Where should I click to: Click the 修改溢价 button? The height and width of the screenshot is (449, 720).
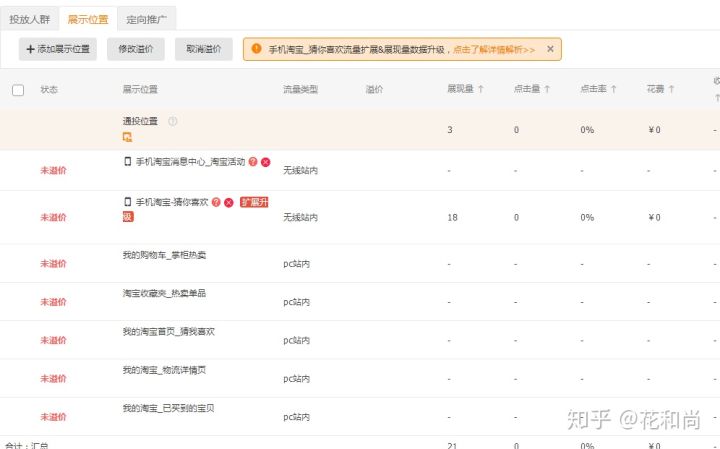tap(135, 49)
